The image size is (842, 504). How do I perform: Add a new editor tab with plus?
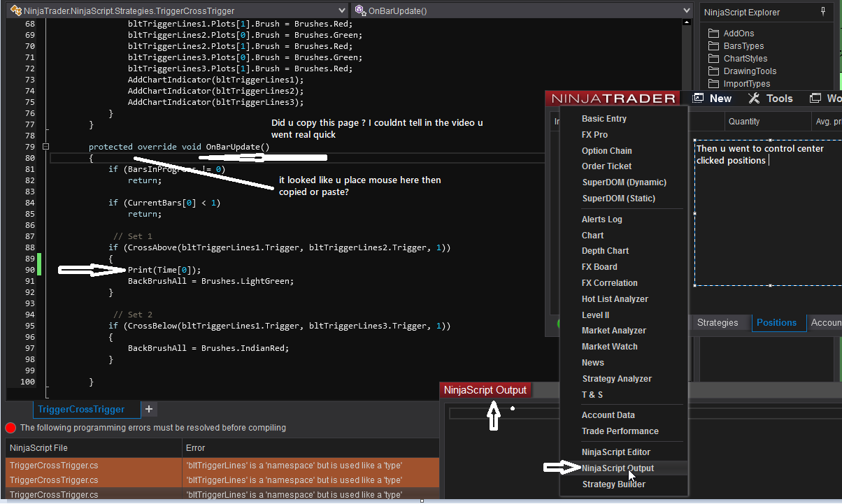point(148,409)
